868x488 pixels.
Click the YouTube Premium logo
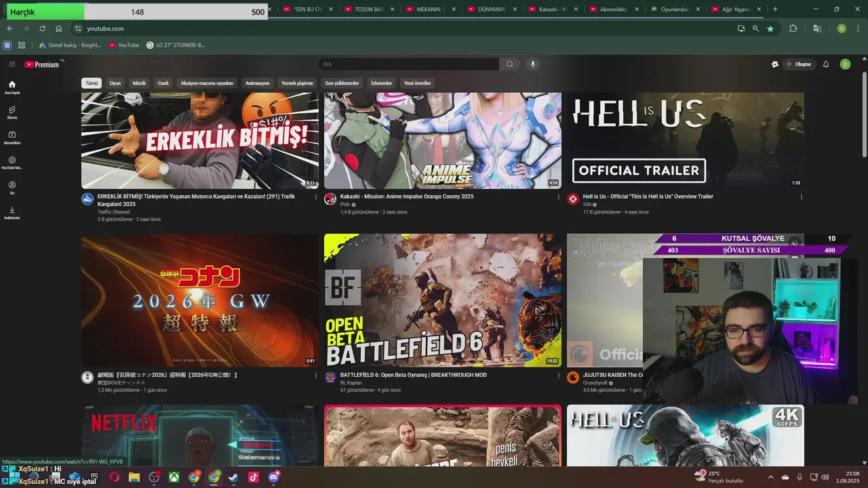click(x=42, y=64)
